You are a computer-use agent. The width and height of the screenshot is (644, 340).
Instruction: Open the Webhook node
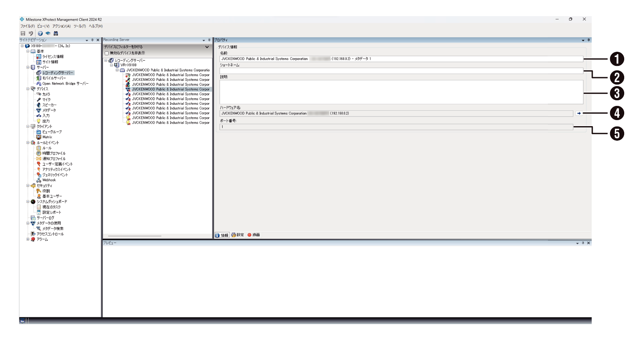[x=49, y=180]
